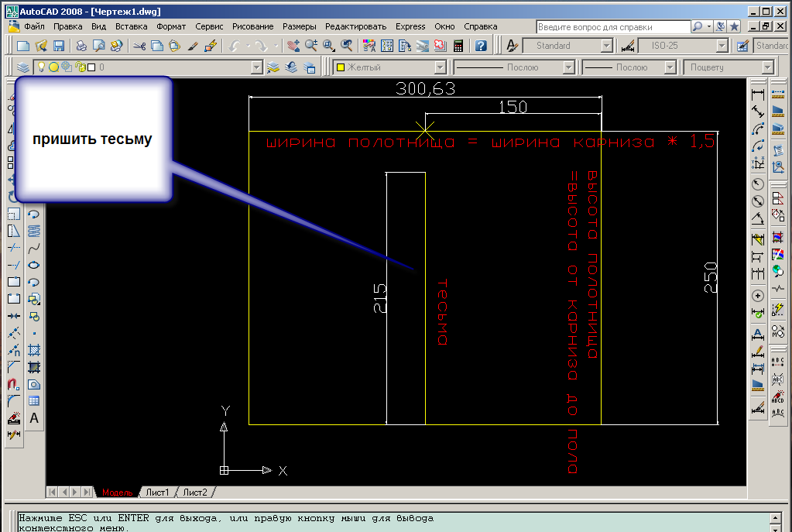Toggle layer 0 on/off light bulb

[42, 67]
